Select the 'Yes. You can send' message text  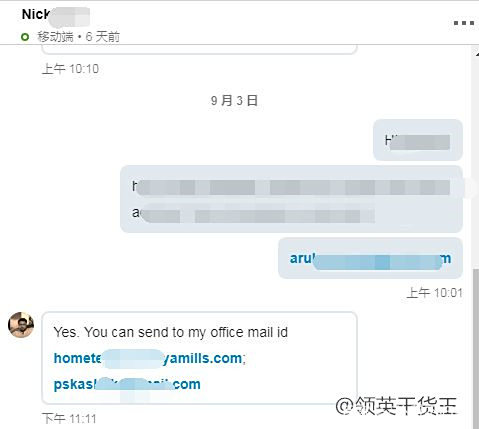(170, 332)
